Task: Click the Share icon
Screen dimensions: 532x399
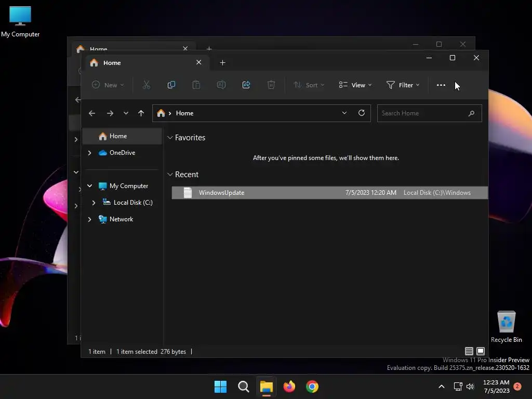Action: [x=246, y=85]
